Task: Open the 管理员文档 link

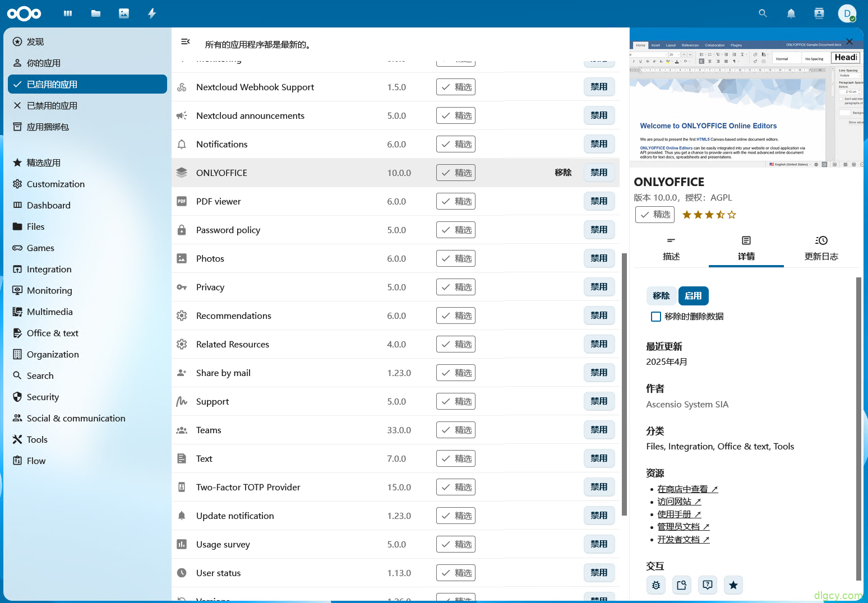Action: pos(684,527)
